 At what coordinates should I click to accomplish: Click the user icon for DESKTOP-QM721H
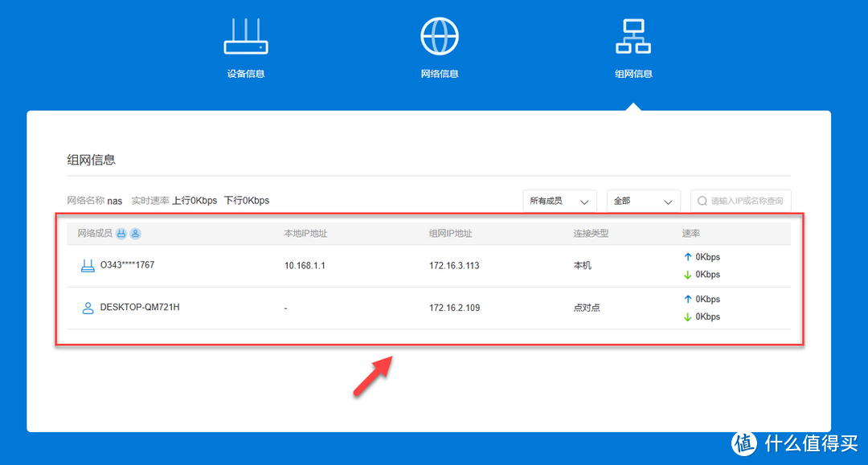[88, 308]
